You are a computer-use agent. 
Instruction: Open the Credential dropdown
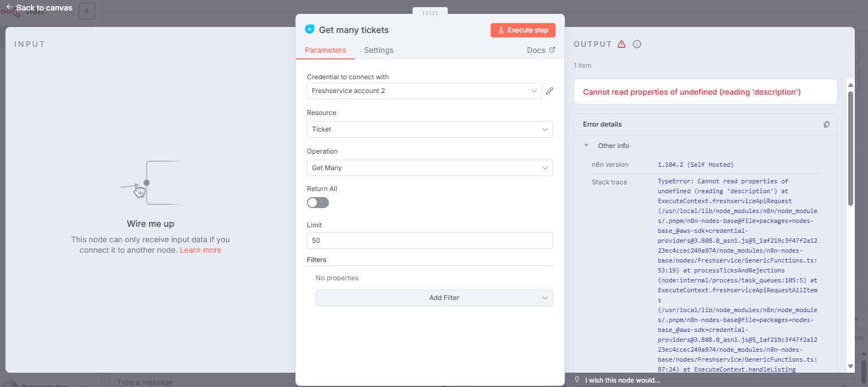[x=424, y=91]
